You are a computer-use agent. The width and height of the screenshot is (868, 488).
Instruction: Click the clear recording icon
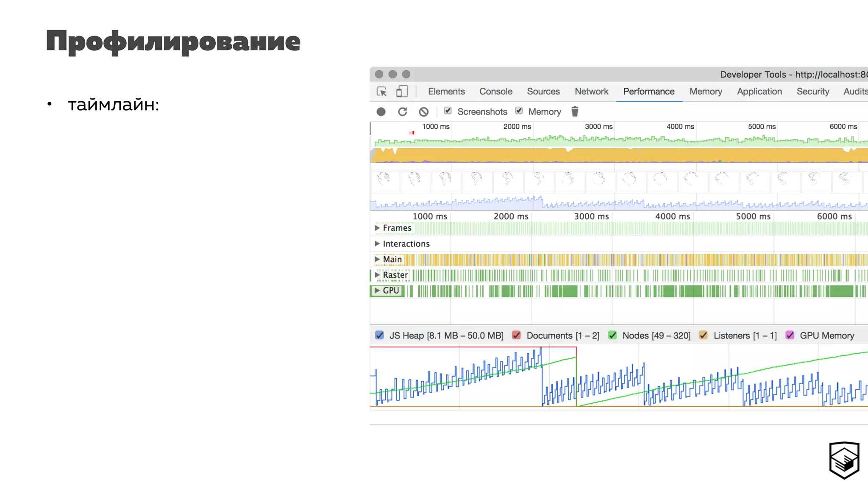(423, 112)
